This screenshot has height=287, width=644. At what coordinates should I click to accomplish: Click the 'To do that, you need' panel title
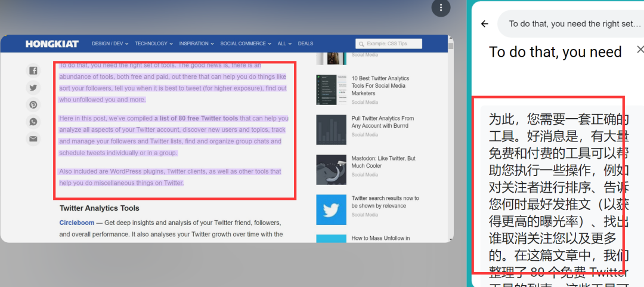click(x=555, y=52)
